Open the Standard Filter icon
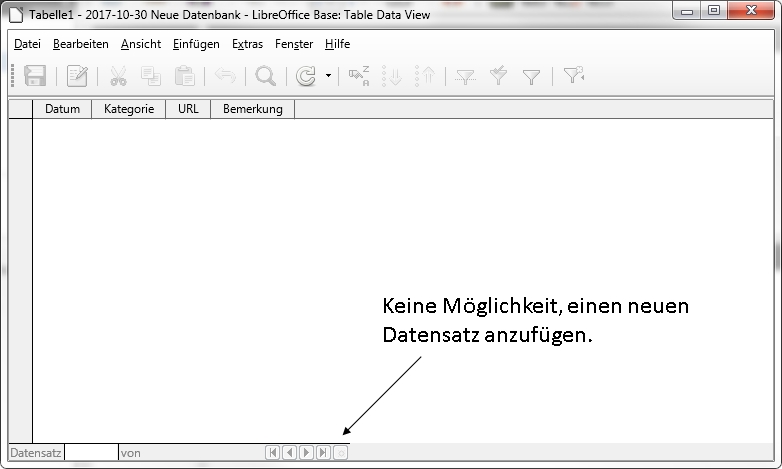782x469 pixels. tap(532, 76)
